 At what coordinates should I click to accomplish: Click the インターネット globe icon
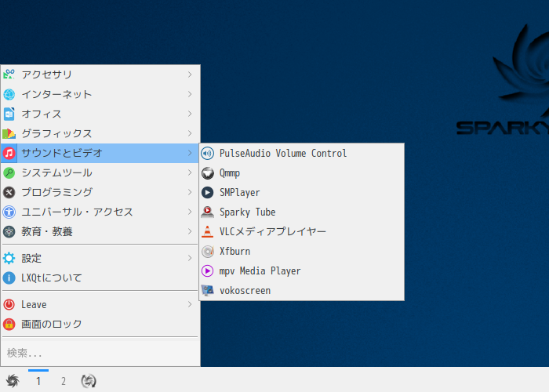[x=9, y=94]
